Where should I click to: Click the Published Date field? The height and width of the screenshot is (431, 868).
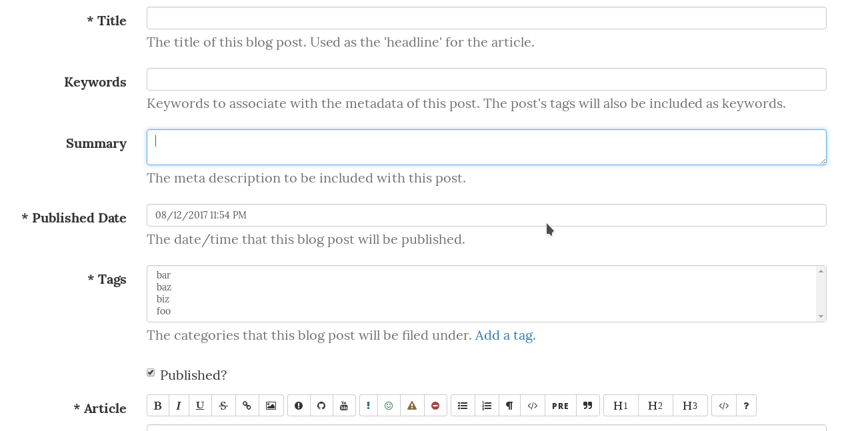click(x=486, y=215)
